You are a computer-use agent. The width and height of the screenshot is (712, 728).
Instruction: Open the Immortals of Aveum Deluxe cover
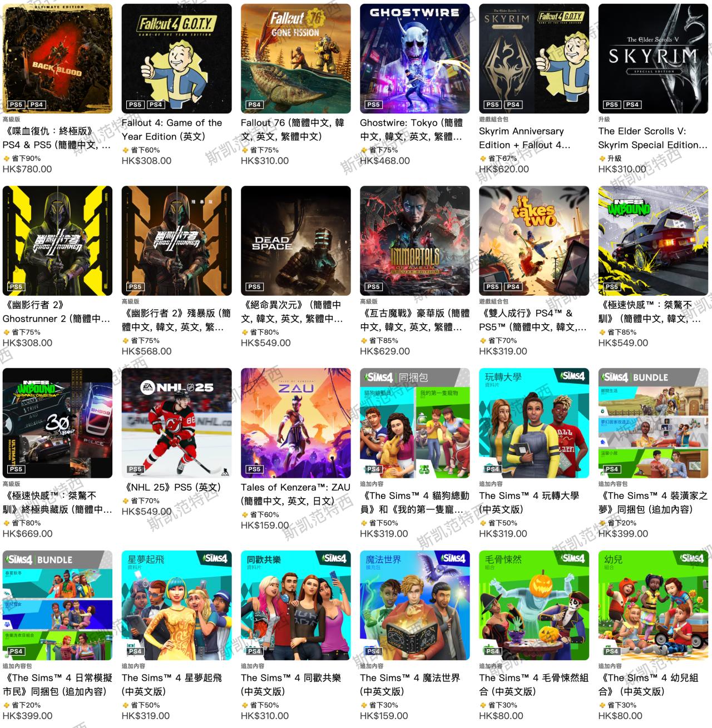point(414,241)
